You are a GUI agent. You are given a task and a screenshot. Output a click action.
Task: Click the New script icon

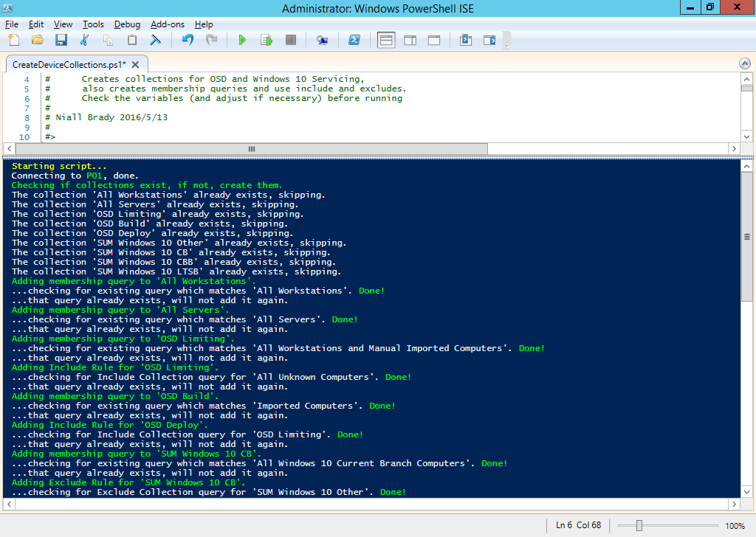click(14, 40)
